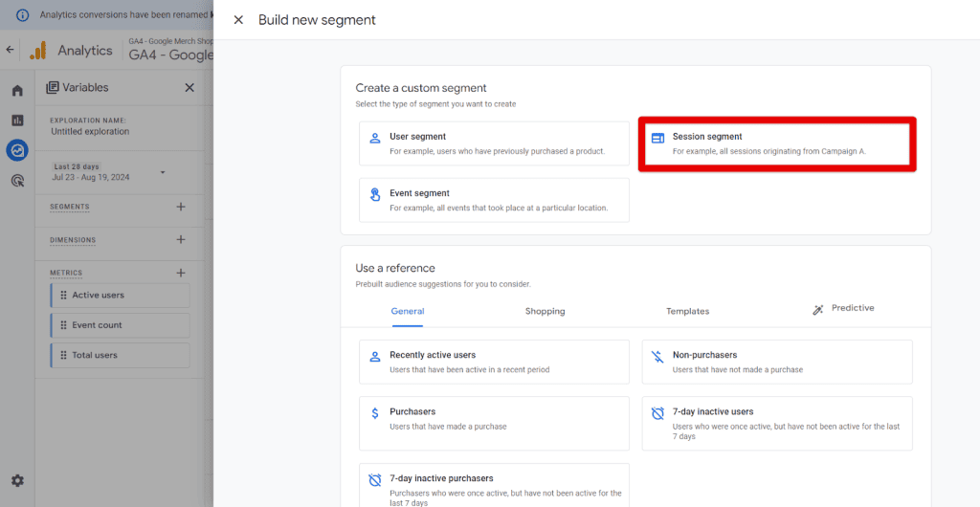Open Reports icon in left sidebar
This screenshot has height=507, width=980.
point(17,121)
